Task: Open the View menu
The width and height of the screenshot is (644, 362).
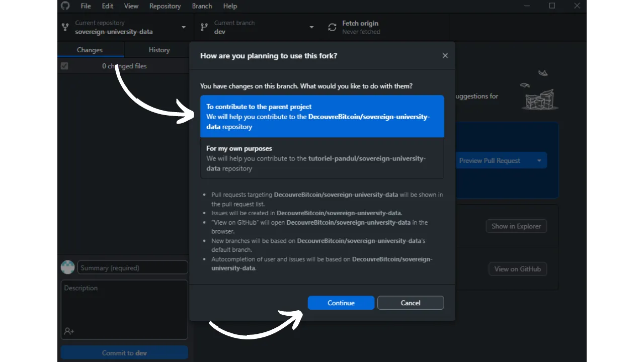Action: click(131, 6)
